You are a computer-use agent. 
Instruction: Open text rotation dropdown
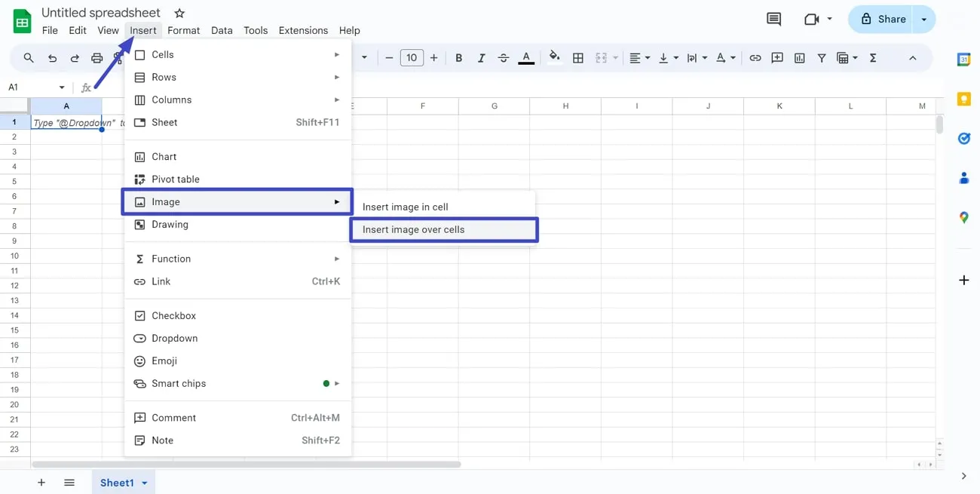pyautogui.click(x=726, y=58)
